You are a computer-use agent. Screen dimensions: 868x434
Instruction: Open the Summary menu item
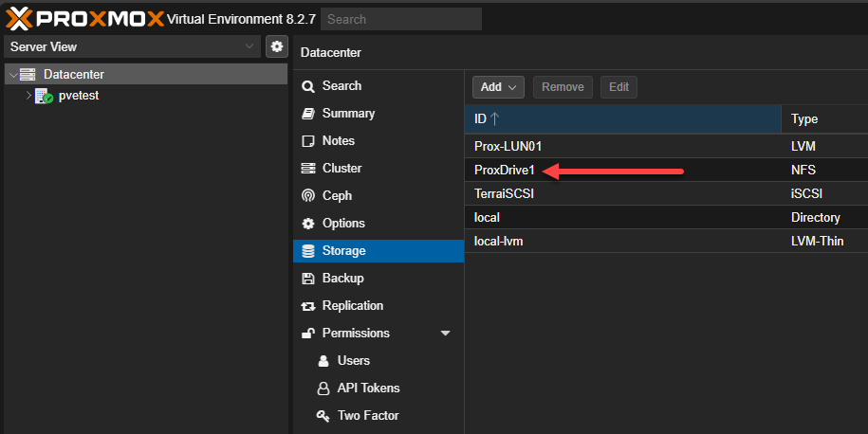348,114
